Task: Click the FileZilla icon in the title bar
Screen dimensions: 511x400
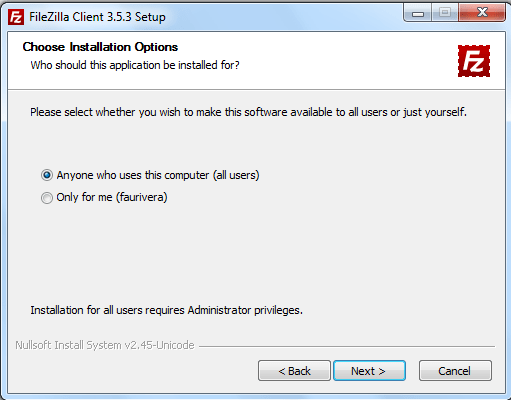Action: [16, 17]
